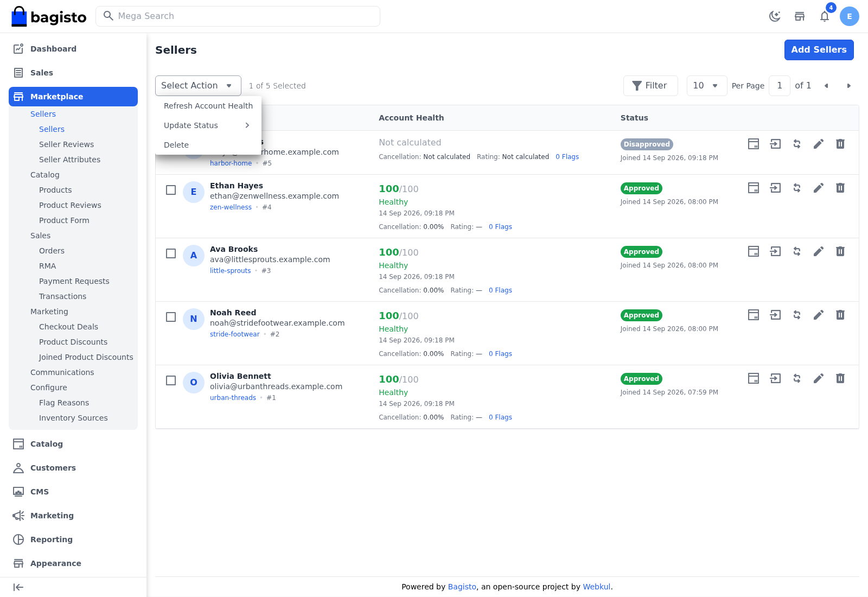The width and height of the screenshot is (868, 597).
Task: Refresh health icon for Ethan Hayes
Action: click(x=797, y=188)
